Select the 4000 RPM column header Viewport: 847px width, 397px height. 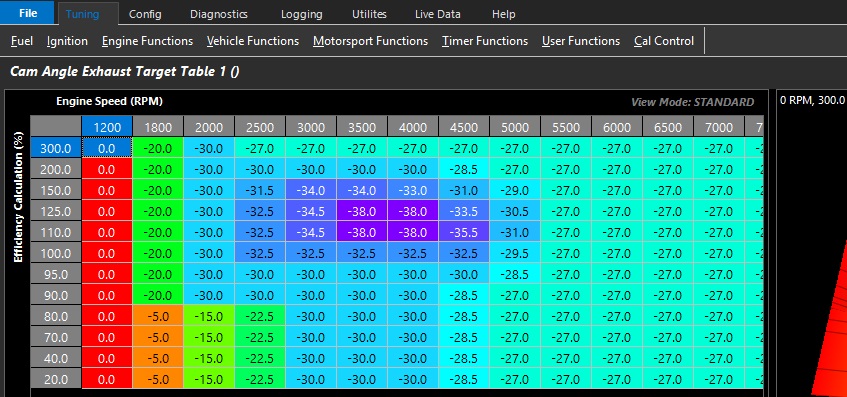point(413,127)
